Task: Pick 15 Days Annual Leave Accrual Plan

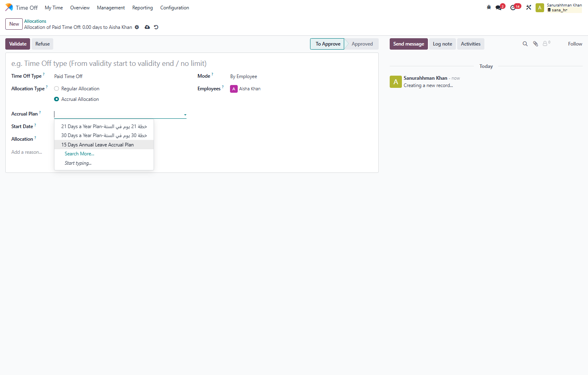Action: 104,145
